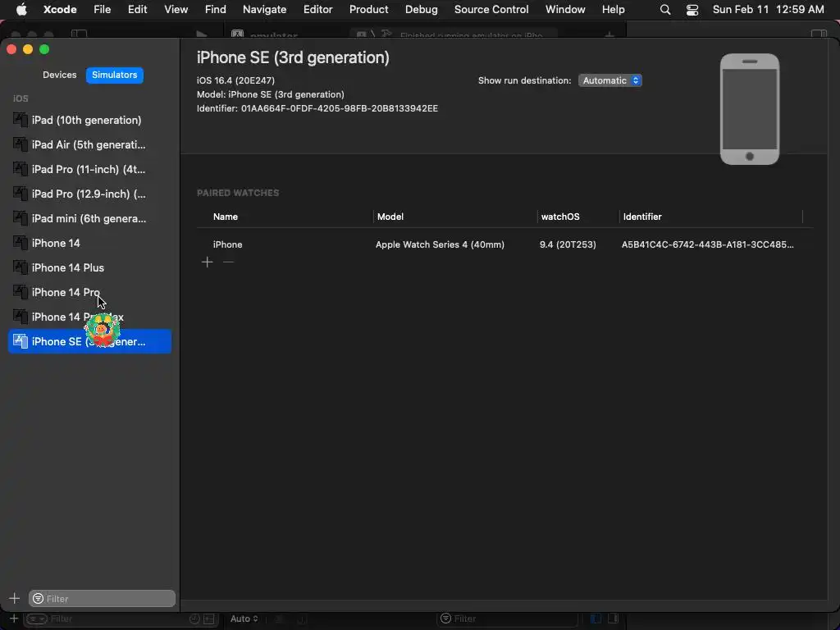Open the Show run destination dropdown
The image size is (840, 630).
(x=609, y=80)
